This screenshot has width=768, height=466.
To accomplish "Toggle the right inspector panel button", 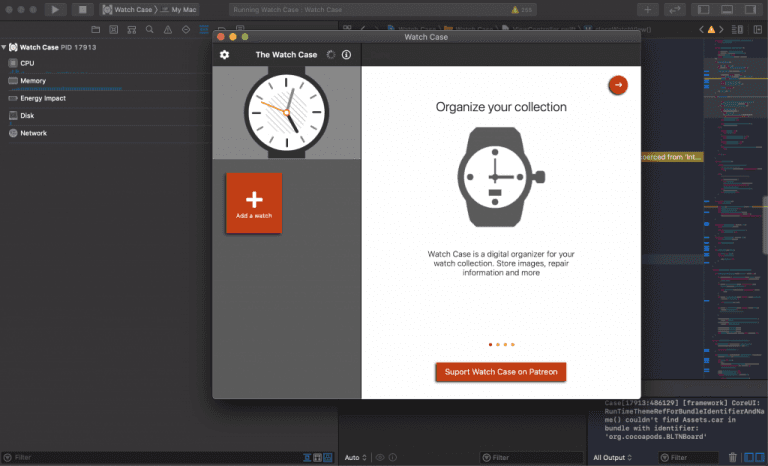I will 750,9.
